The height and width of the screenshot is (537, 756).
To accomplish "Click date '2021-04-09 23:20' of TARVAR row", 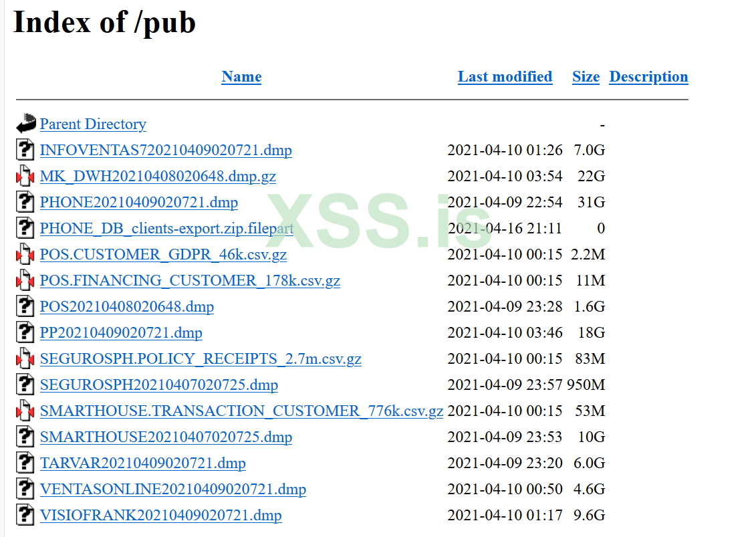I will 505,463.
